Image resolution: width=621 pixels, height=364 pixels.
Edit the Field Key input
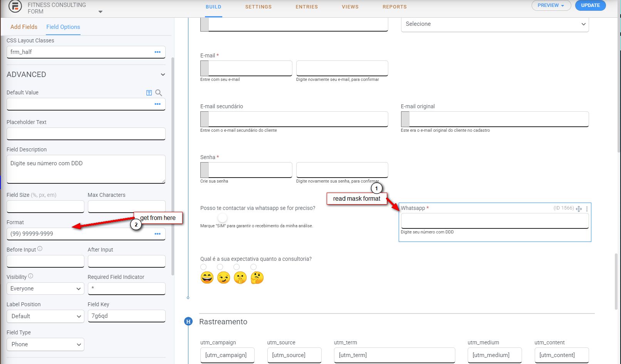click(126, 316)
